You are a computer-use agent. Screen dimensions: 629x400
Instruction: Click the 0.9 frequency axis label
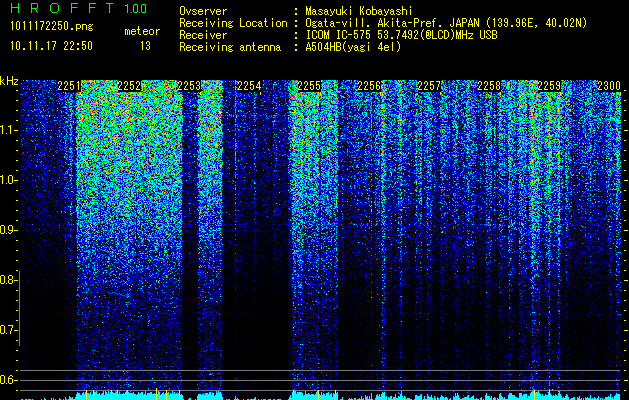coord(8,230)
